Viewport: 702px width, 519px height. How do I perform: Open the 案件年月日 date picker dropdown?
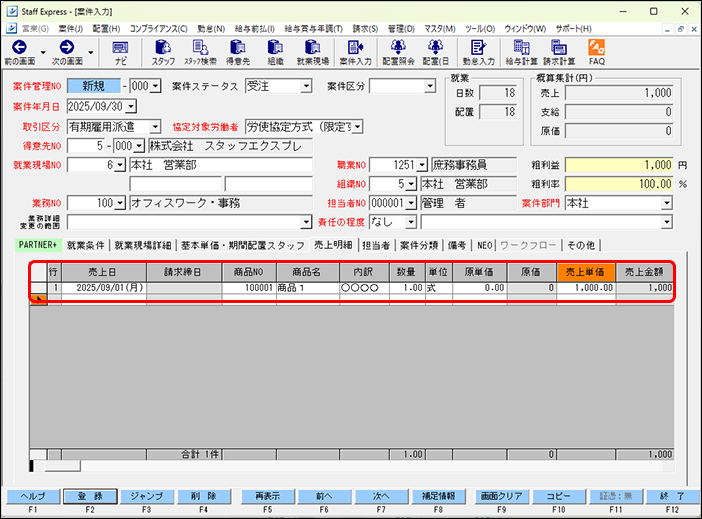[x=130, y=107]
